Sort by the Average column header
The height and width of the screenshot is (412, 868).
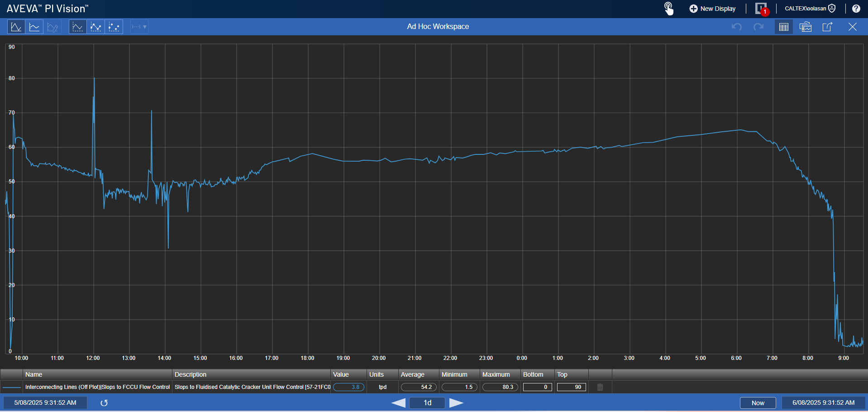coord(413,374)
